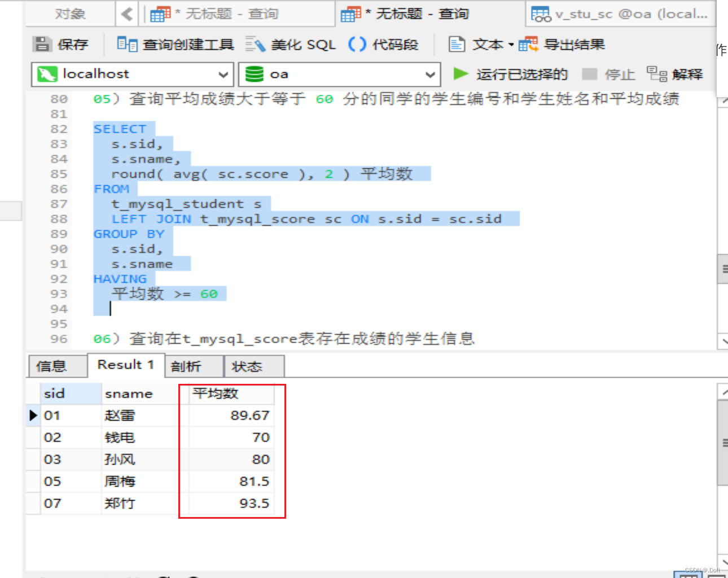Screen dimensions: 728x578
Task: Select the cell 93.5
Action: [x=231, y=503]
